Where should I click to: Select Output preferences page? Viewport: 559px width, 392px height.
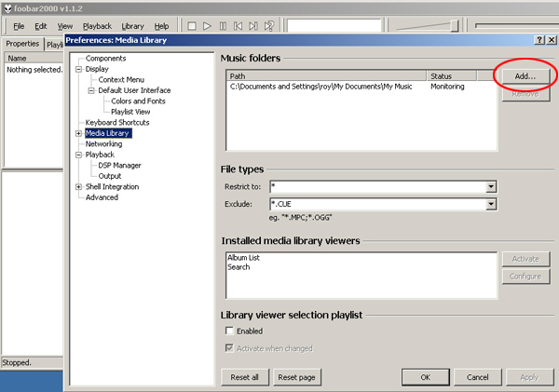tap(110, 176)
